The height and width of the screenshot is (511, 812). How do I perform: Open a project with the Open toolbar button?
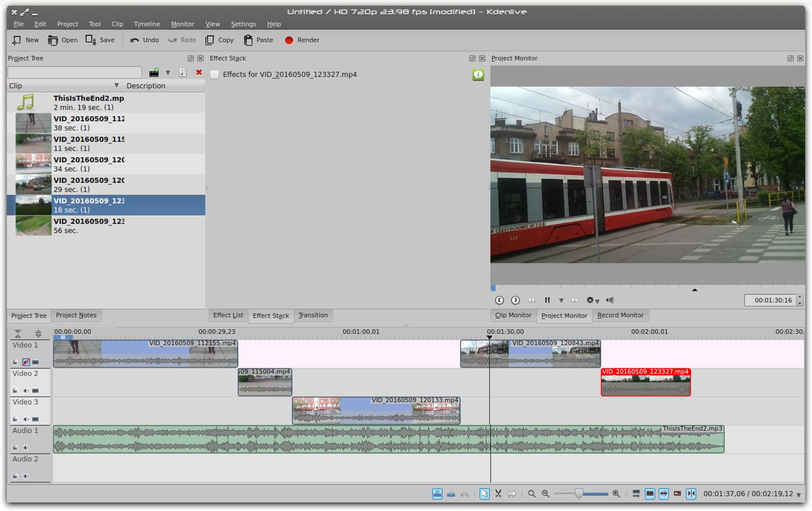coord(62,40)
